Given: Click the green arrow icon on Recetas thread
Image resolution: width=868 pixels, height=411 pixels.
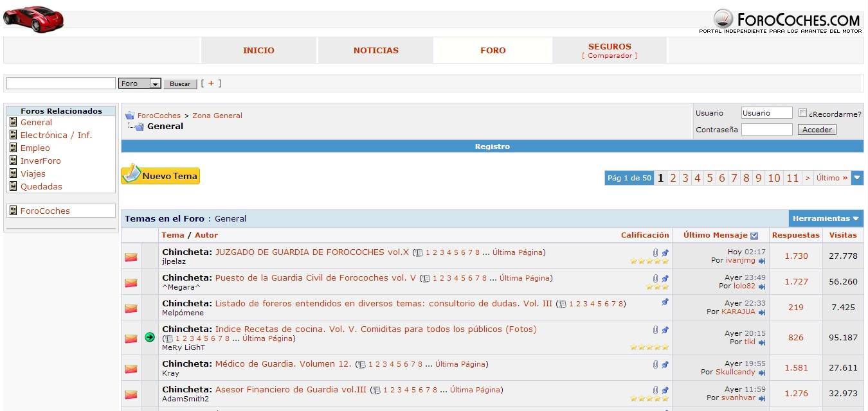Looking at the screenshot, I should point(150,337).
